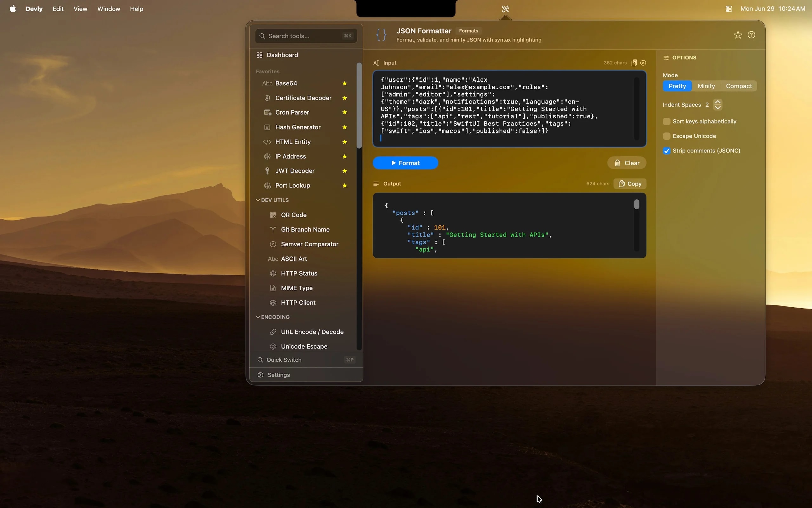Screen dimensions: 812x508
Task: Switch mode to Minify
Action: point(706,86)
